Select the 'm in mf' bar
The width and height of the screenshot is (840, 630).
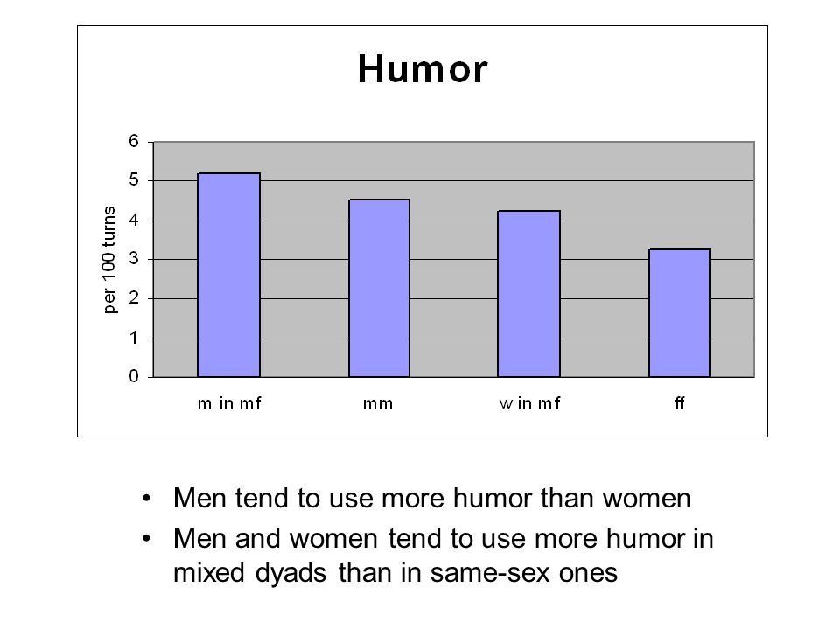pyautogui.click(x=228, y=275)
